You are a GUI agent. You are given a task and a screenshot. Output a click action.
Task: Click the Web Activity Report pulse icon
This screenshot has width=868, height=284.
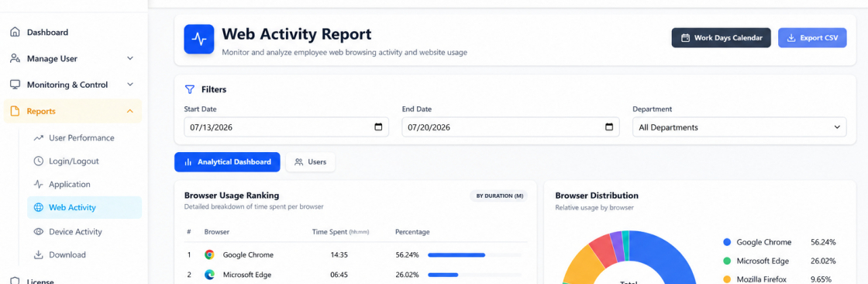point(198,39)
